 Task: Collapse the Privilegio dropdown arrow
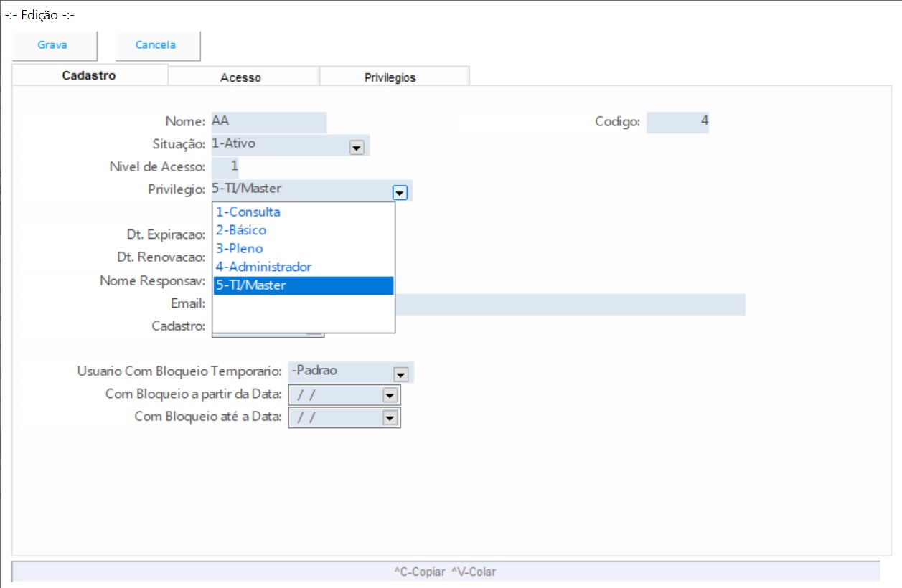pos(400,192)
